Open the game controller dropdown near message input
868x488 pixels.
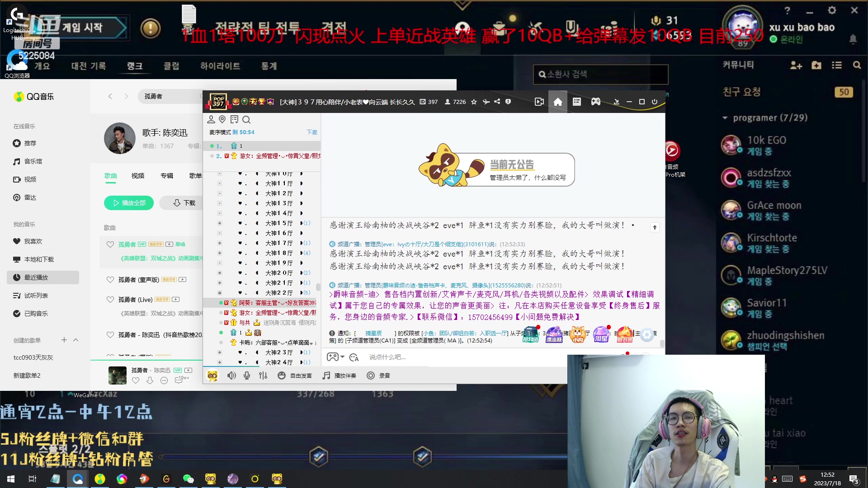(335, 357)
